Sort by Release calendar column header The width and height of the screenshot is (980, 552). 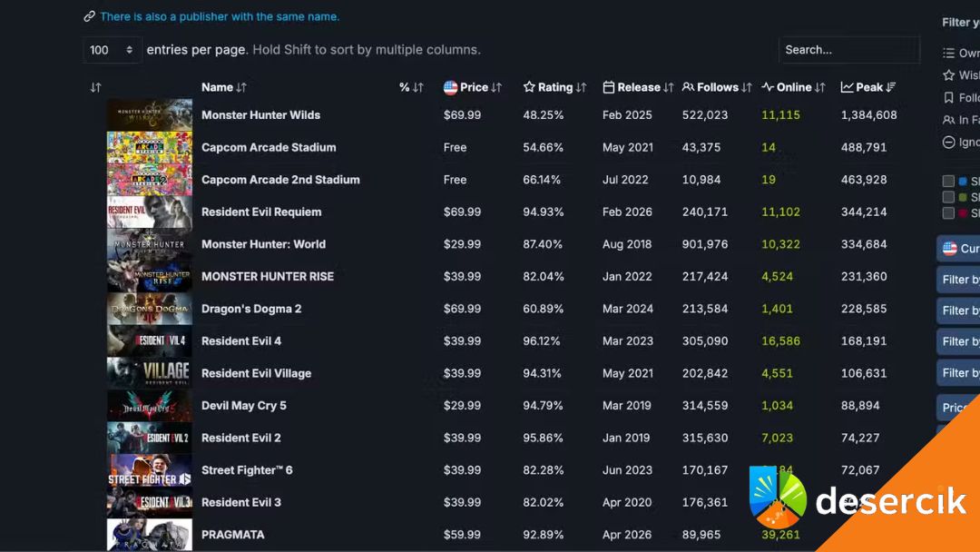637,87
